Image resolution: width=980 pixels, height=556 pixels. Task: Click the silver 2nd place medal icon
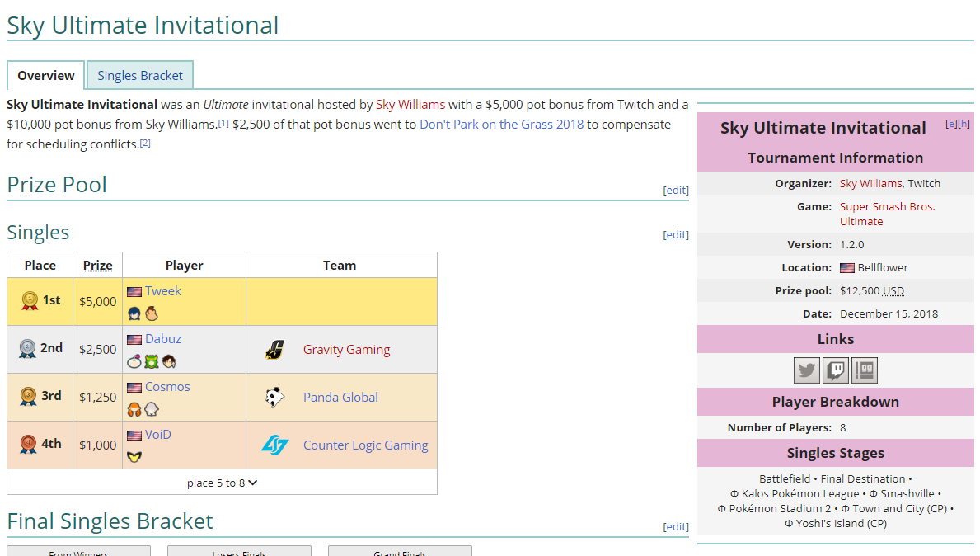pyautogui.click(x=27, y=348)
